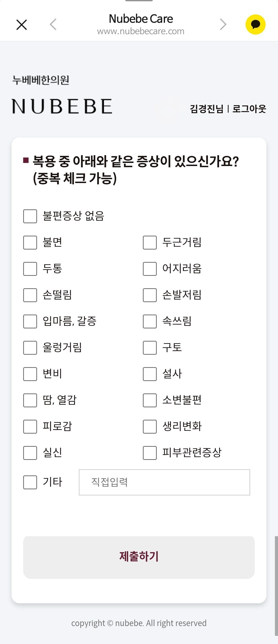Select the 속쓰림 symptom checkbox
The image size is (278, 644).
149,322
